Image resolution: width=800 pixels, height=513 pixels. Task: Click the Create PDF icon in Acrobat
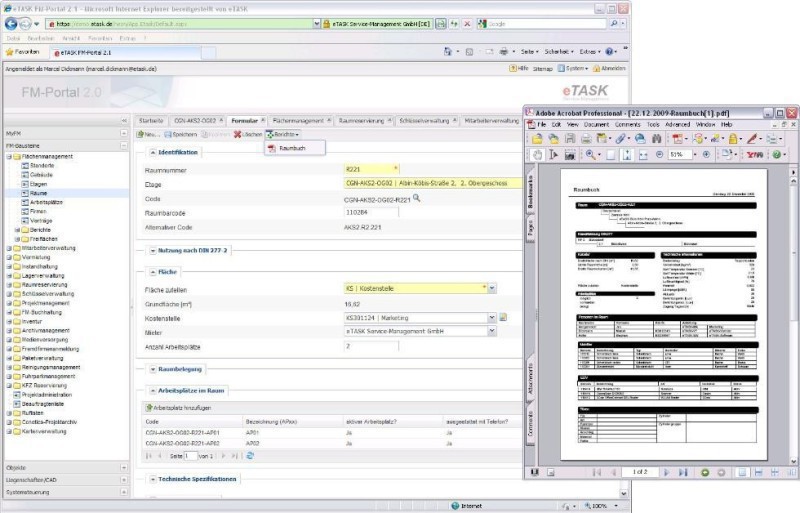678,139
